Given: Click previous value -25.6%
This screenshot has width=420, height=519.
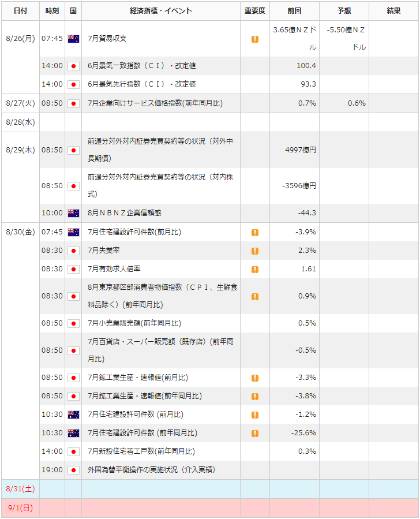Looking at the screenshot, I should click(303, 434).
